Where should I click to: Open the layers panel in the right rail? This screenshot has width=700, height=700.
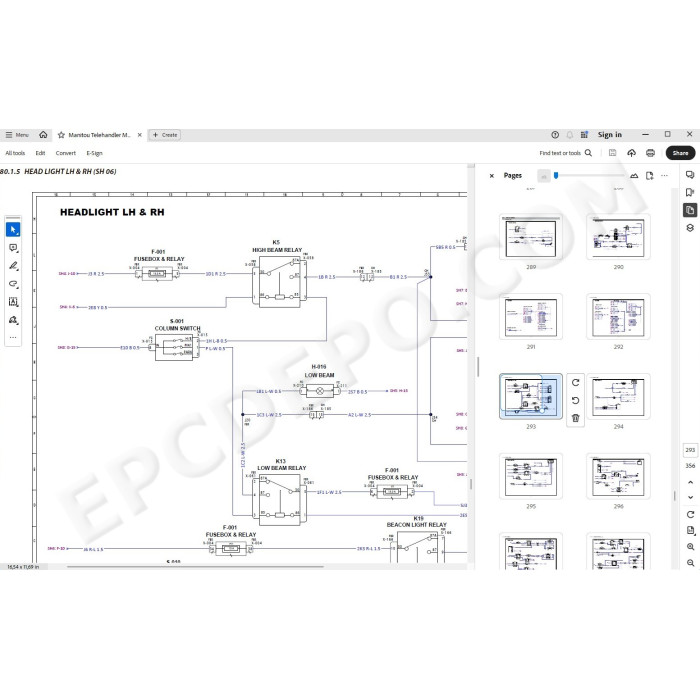coord(690,228)
